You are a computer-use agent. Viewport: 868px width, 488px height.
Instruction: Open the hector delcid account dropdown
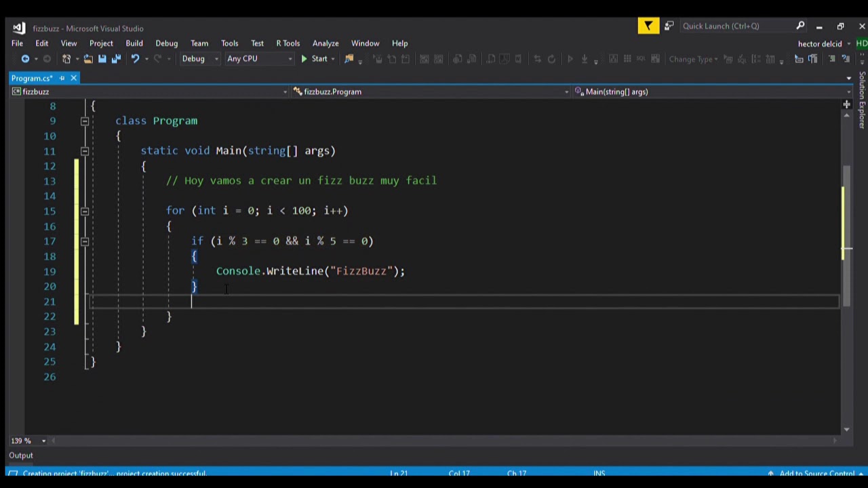(824, 43)
